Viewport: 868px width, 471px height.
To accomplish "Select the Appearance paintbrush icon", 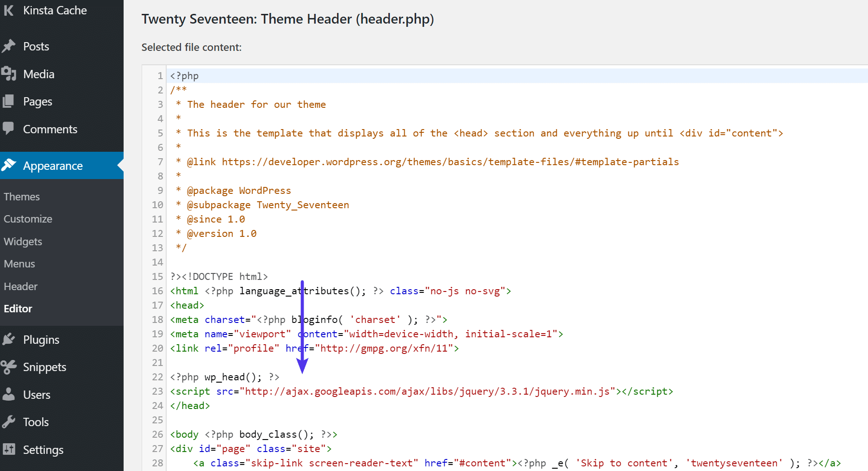I will click(x=10, y=165).
